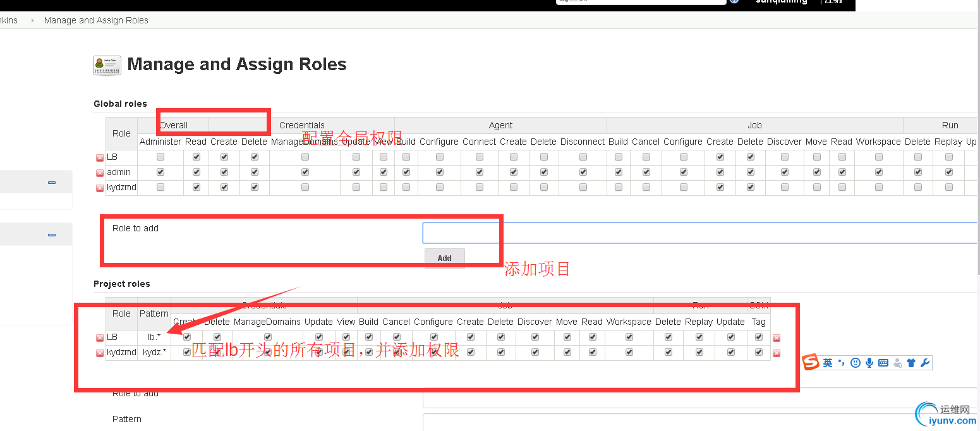Screen dimensions: 980x431
Task: Check Agent Connect for LB global role
Action: click(x=480, y=157)
